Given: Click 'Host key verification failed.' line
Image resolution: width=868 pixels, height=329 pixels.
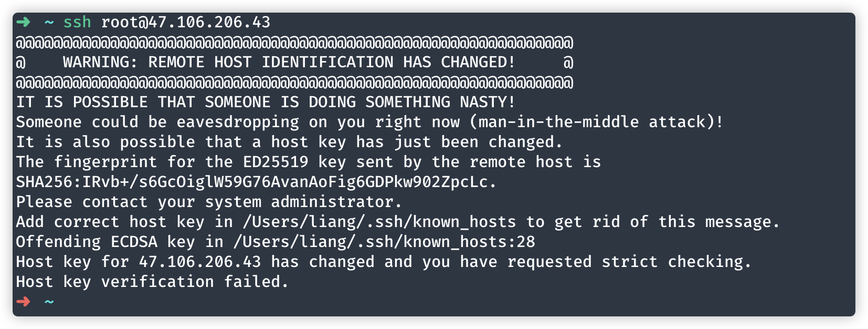Looking at the screenshot, I should click(152, 282).
